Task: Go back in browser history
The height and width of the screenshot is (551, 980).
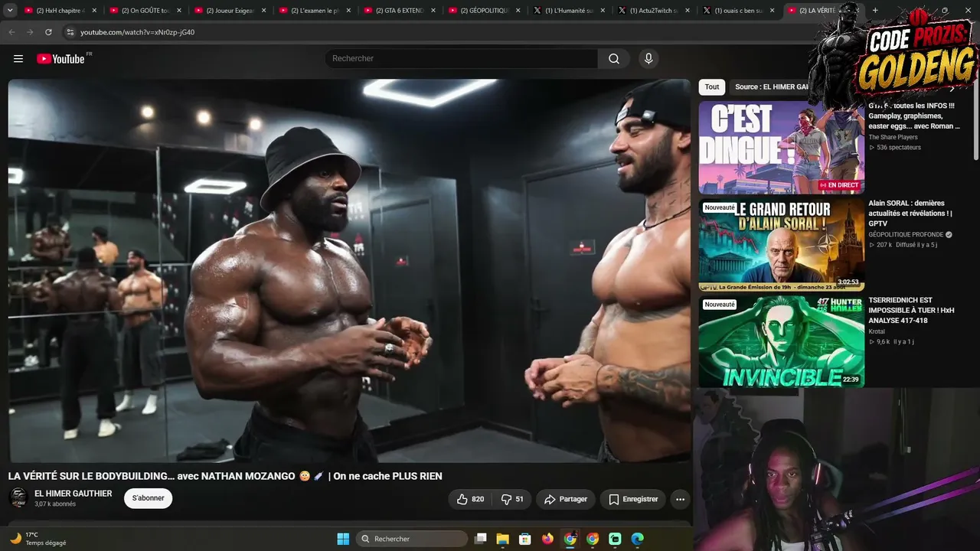Action: tap(11, 32)
